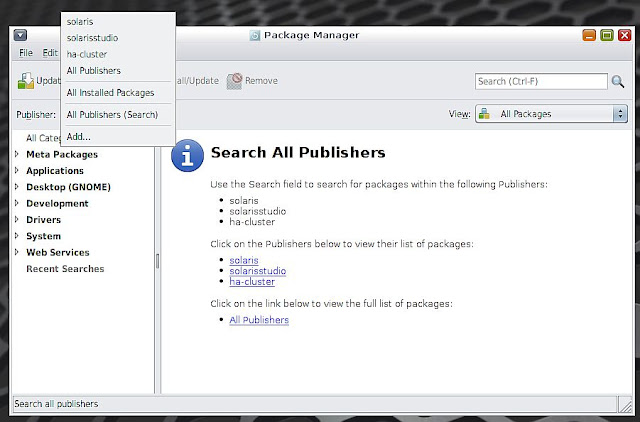Click the Remove package icon

[234, 81]
